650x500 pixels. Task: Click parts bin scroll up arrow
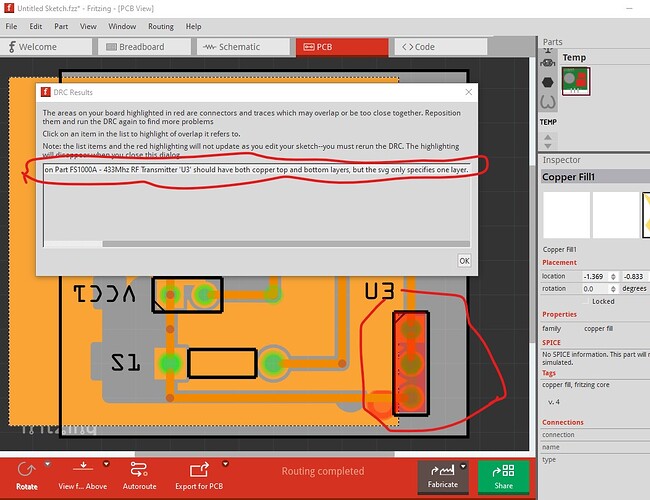548,137
